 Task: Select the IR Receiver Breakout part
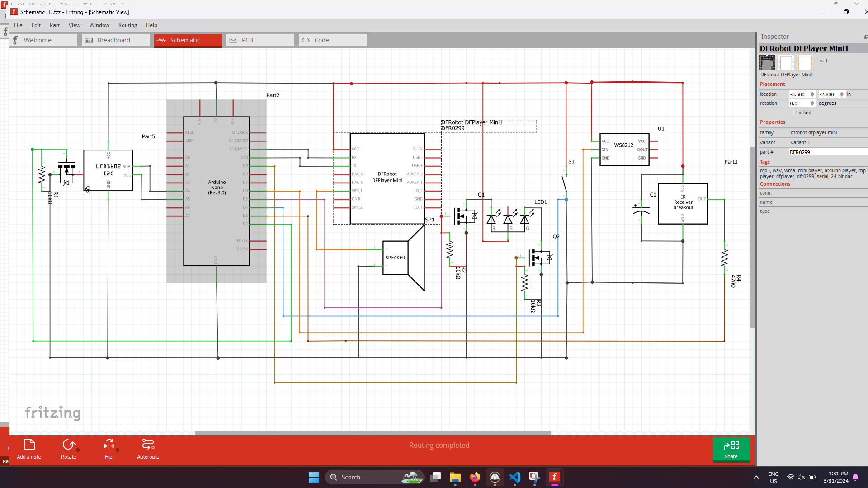point(683,203)
